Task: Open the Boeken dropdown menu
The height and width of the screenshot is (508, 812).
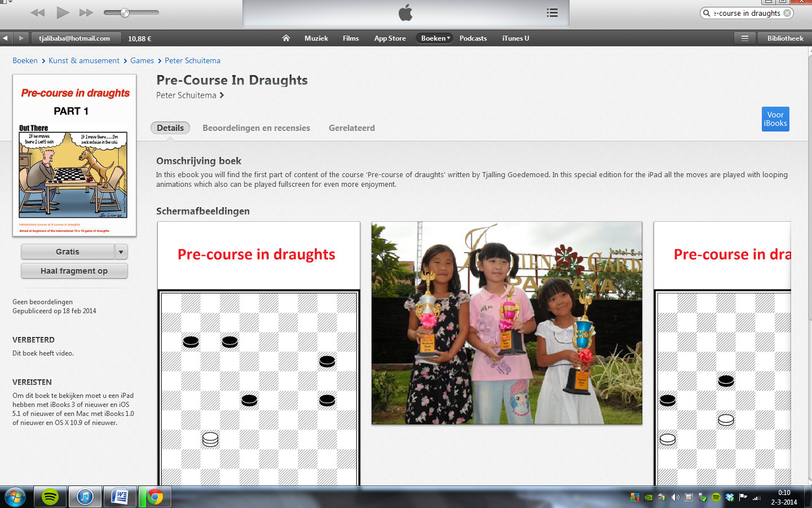Action: click(434, 38)
